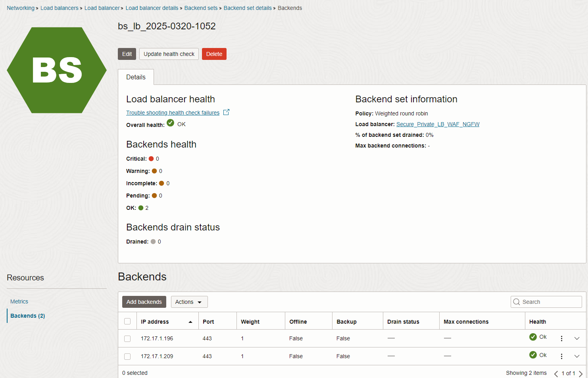The image size is (588, 378).
Task: Open troubleshooting docs via the external link icon
Action: (x=226, y=112)
